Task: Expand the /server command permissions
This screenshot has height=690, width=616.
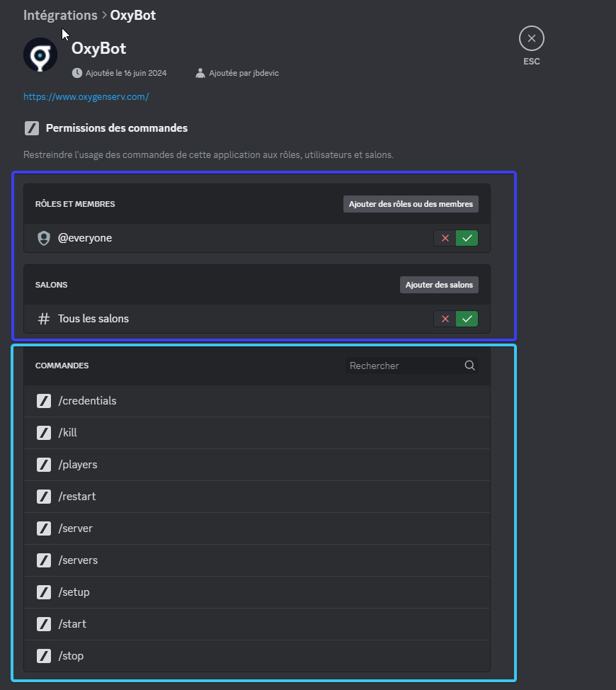Action: click(x=256, y=528)
